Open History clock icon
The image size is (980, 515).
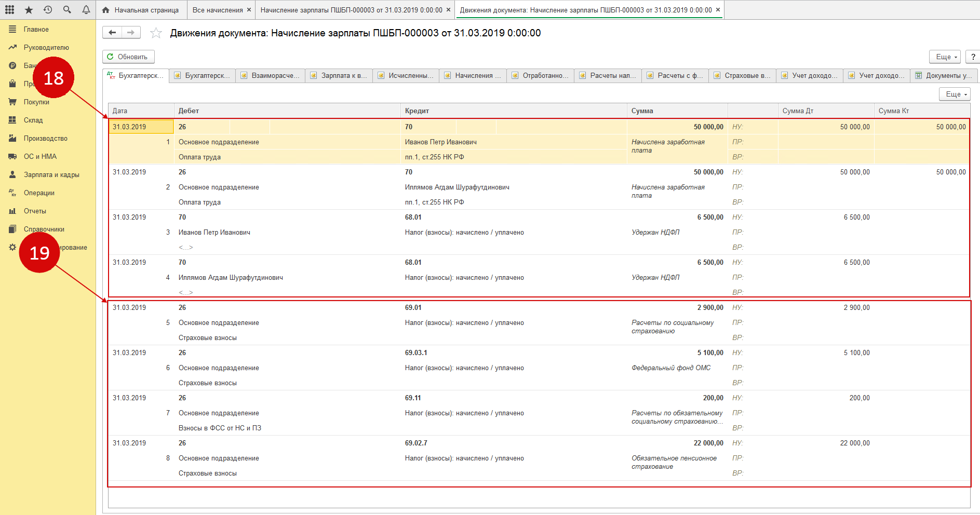(x=48, y=10)
